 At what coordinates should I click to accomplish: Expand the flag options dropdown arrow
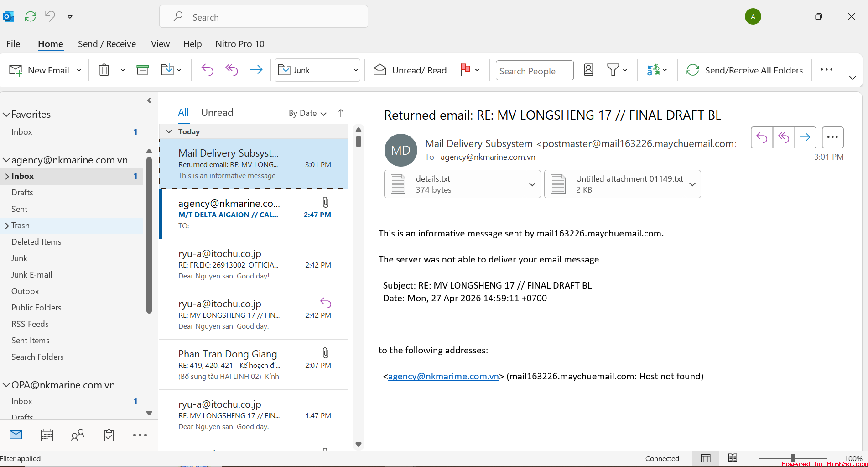(x=477, y=70)
